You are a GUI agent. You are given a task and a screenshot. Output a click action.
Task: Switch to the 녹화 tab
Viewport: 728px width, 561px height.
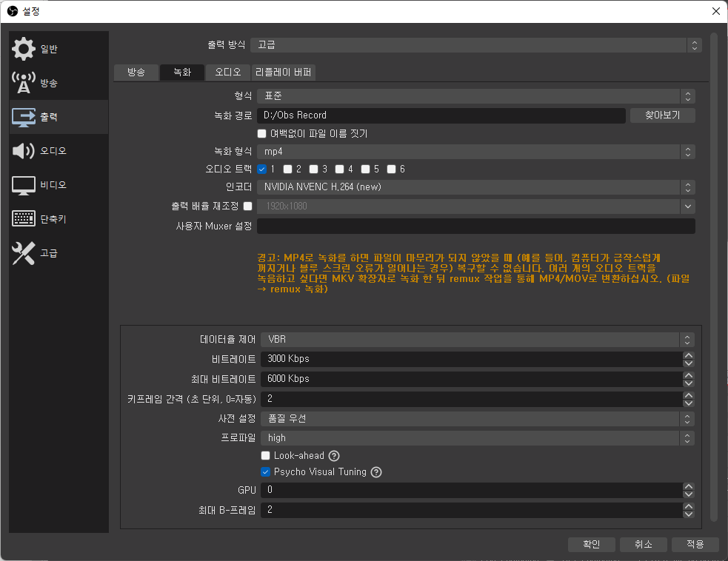pos(182,73)
